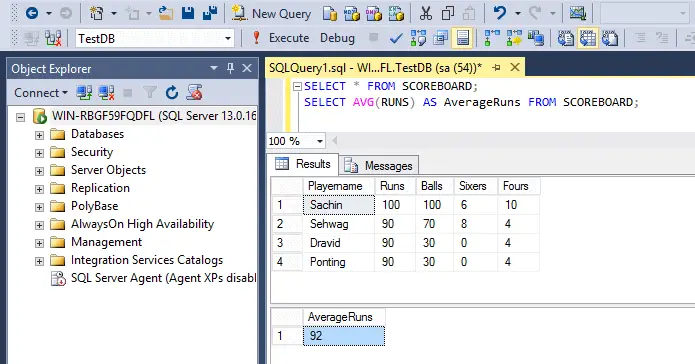This screenshot has height=364, width=695.
Task: Expand the Databases folder
Action: (x=39, y=135)
